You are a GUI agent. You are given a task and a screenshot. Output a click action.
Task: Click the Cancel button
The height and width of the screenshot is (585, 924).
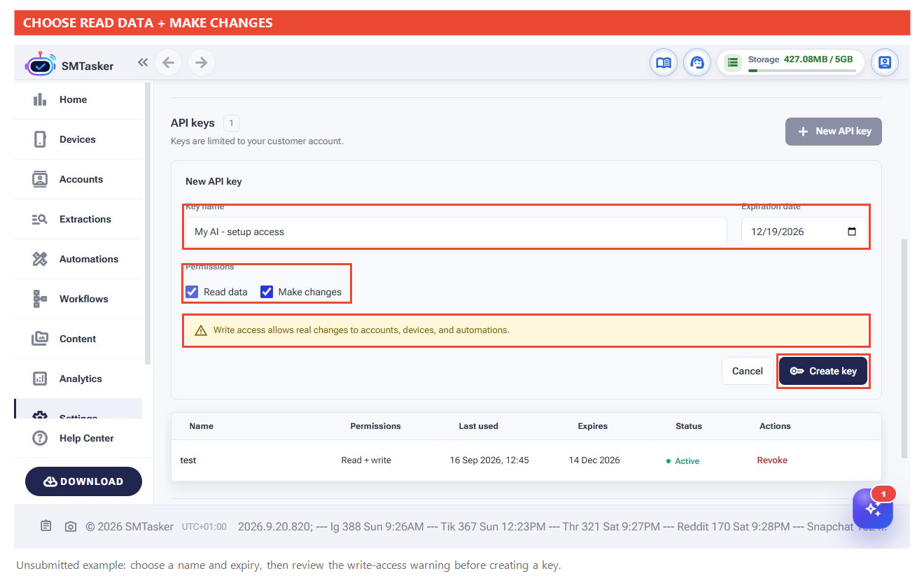[x=748, y=371]
